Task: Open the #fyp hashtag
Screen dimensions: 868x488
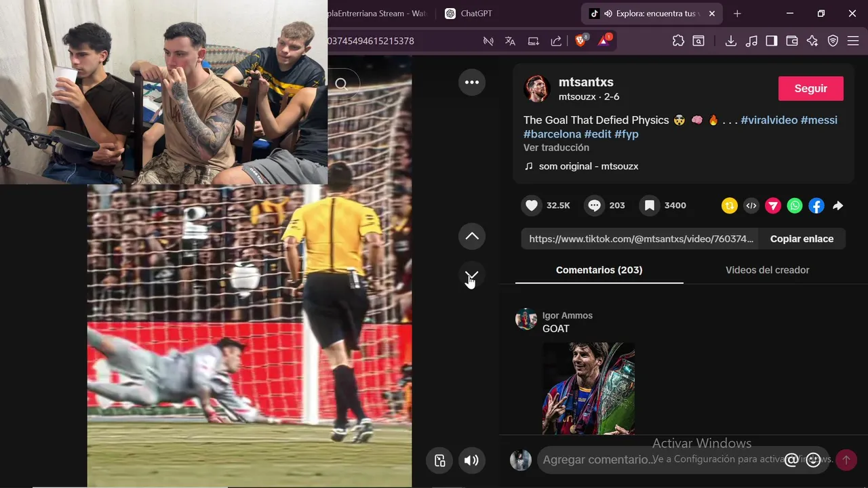Action: 627,134
